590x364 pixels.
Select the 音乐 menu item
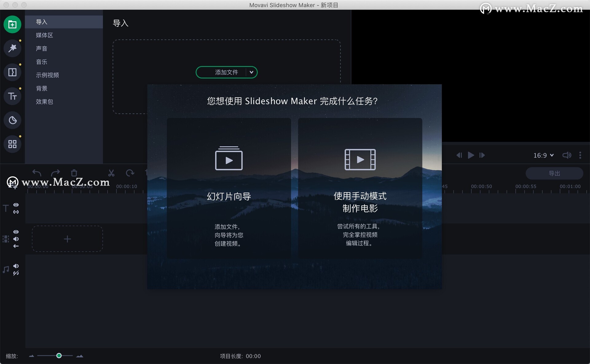pyautogui.click(x=64, y=62)
